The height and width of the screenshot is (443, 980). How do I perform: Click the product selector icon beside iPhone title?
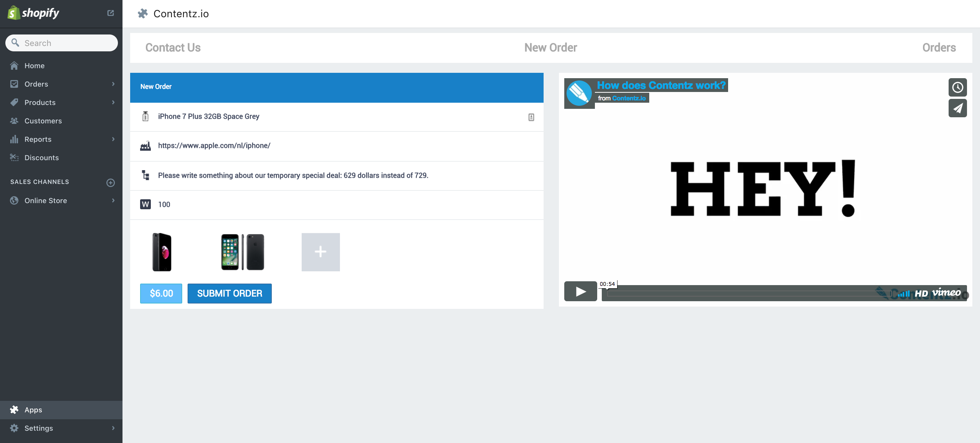point(531,117)
